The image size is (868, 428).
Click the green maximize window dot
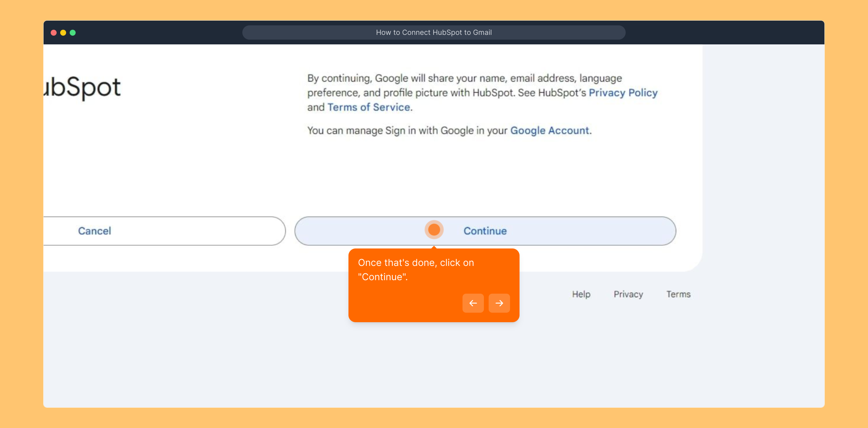tap(73, 32)
